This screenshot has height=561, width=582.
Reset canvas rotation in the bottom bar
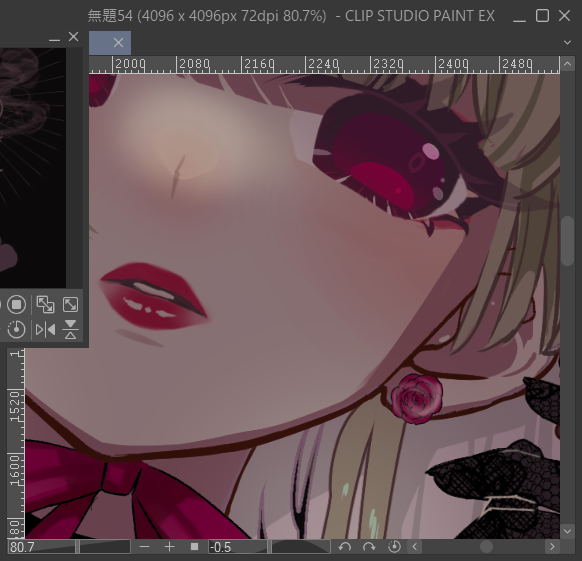pyautogui.click(x=394, y=547)
